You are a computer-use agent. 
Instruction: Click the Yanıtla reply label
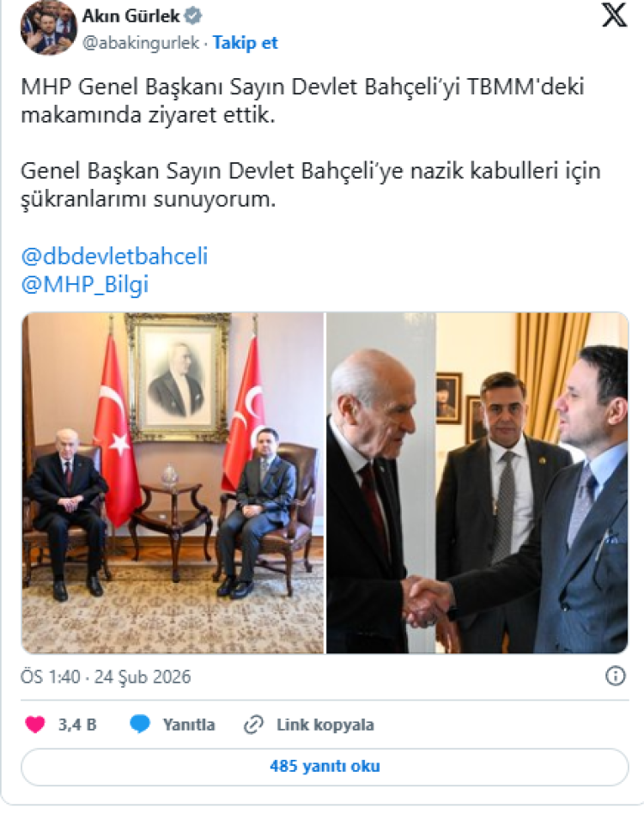tap(189, 725)
